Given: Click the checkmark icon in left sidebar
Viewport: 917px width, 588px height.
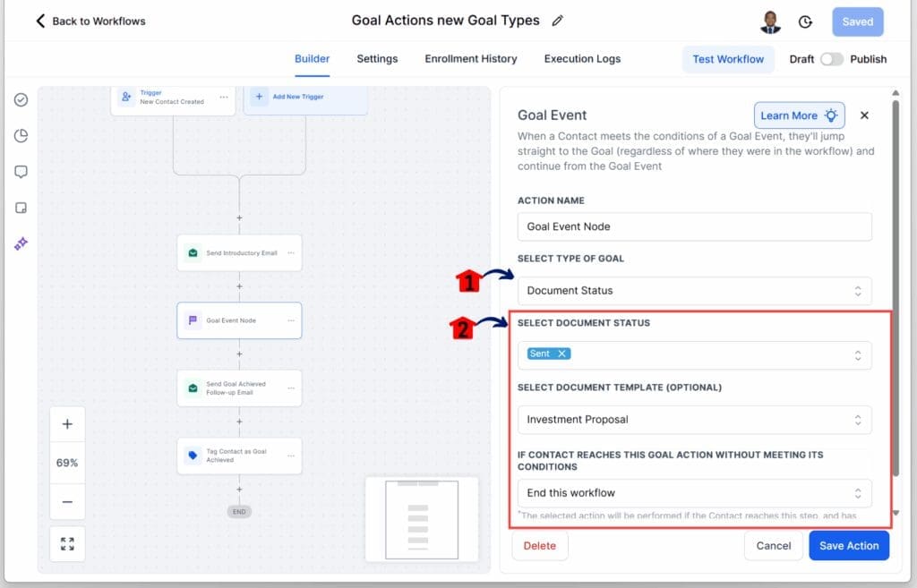Looking at the screenshot, I should [21, 99].
